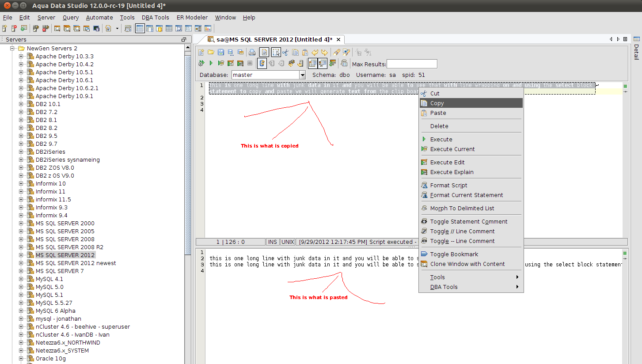
Task: Click the UNIX indicator in status bar
Action: [288, 242]
